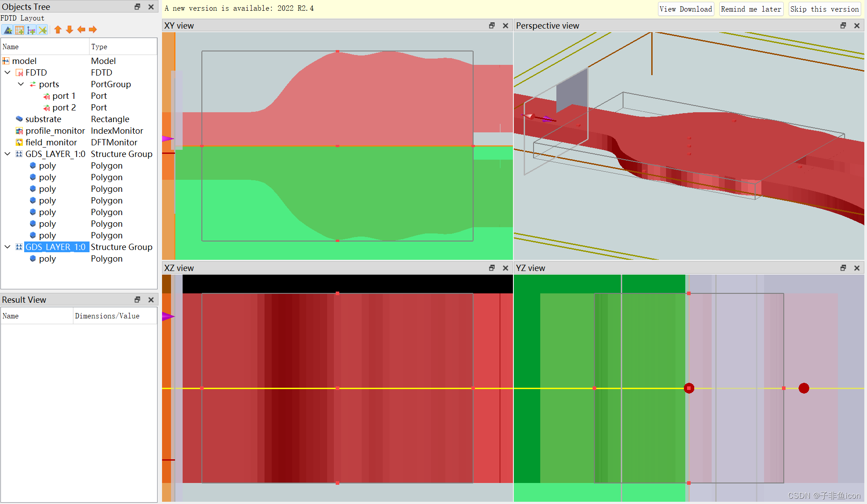Click the orange move up arrow

58,30
